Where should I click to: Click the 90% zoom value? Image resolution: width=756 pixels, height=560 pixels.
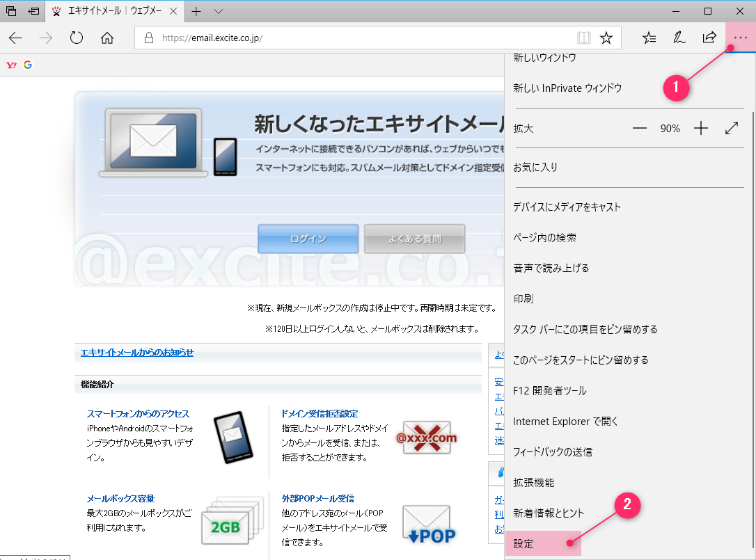[670, 129]
